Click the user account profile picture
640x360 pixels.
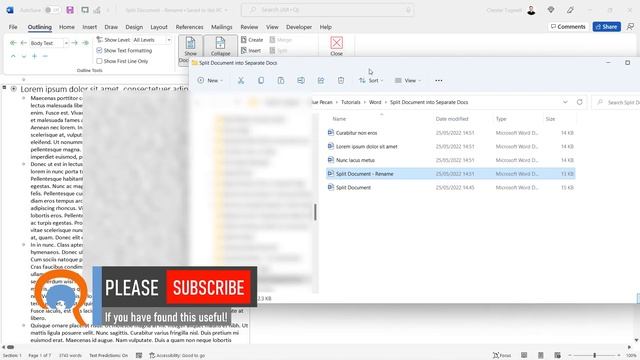531,10
